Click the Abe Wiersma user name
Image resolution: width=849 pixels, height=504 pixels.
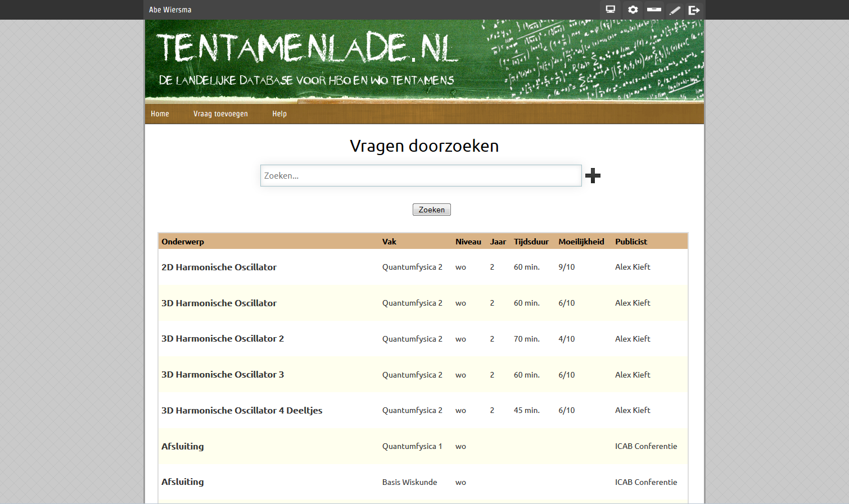click(170, 10)
